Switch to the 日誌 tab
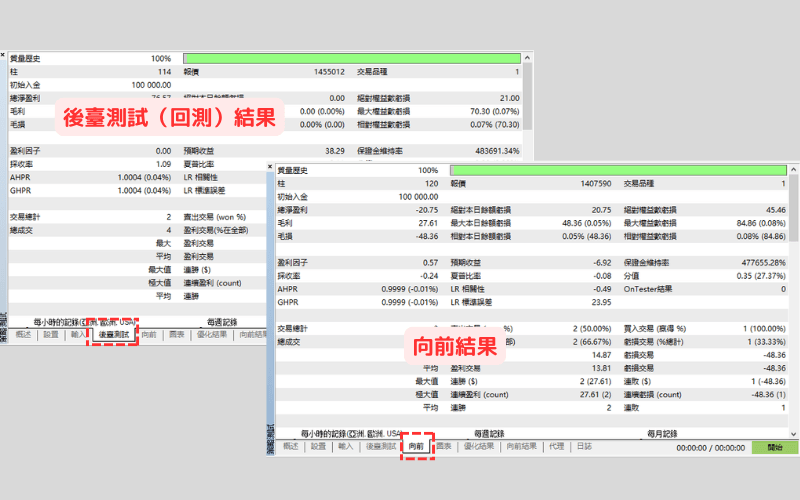Viewport: 800px width, 500px height. click(584, 446)
